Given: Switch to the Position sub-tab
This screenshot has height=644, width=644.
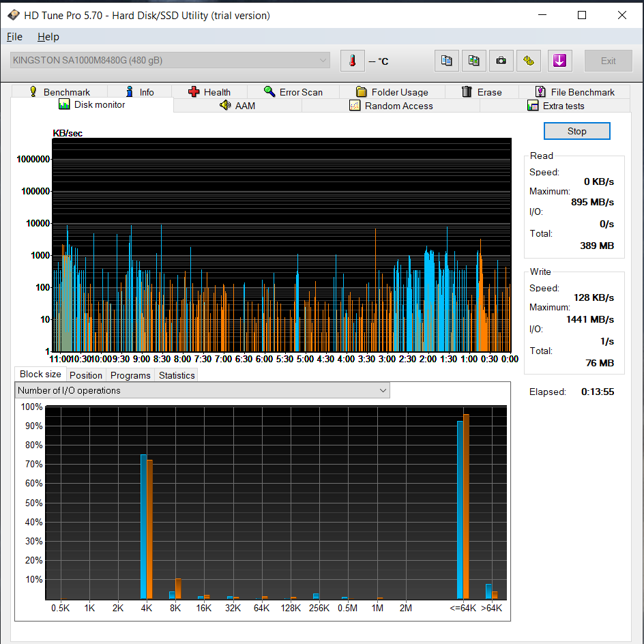Looking at the screenshot, I should (86, 375).
